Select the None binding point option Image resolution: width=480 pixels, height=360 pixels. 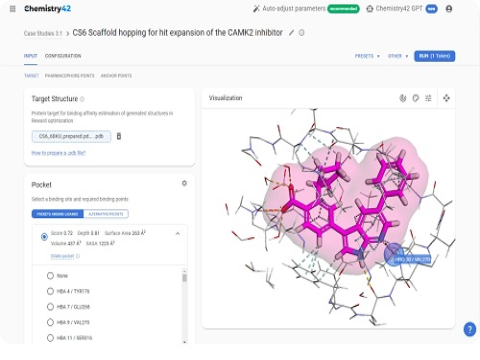(x=50, y=276)
